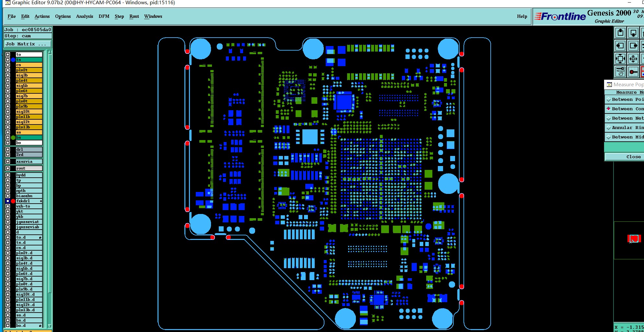
Task: Click layer list scroll down arrow
Action: click(50, 326)
